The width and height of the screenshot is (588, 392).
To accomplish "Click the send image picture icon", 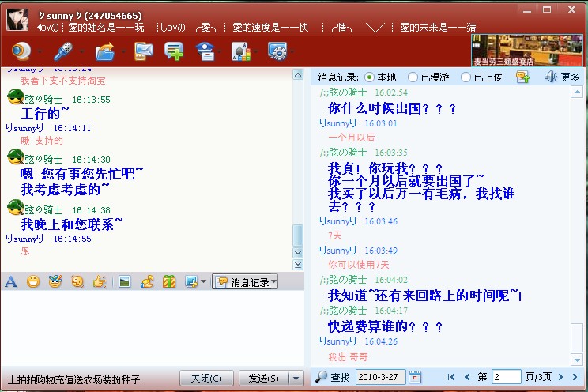I will (x=124, y=281).
